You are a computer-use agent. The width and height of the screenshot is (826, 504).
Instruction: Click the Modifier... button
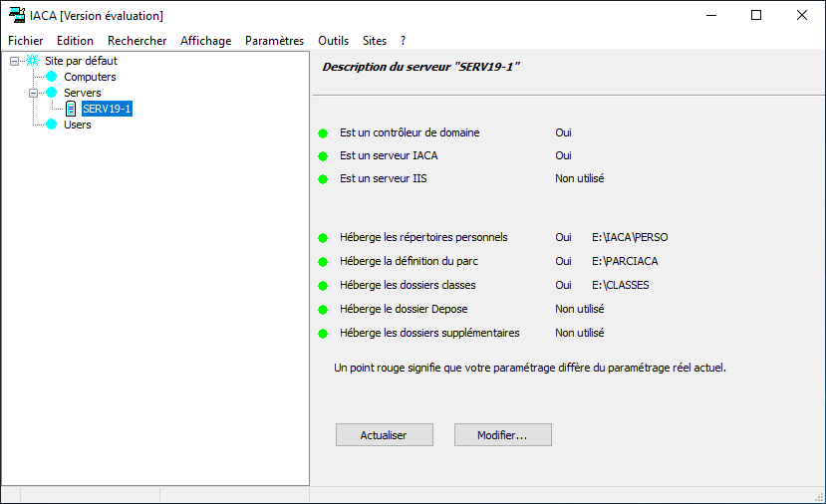(x=503, y=435)
